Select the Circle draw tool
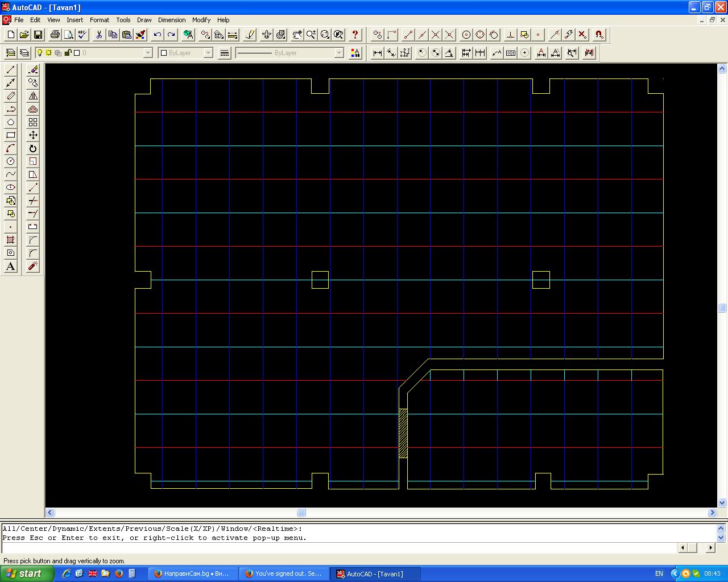 [x=10, y=161]
